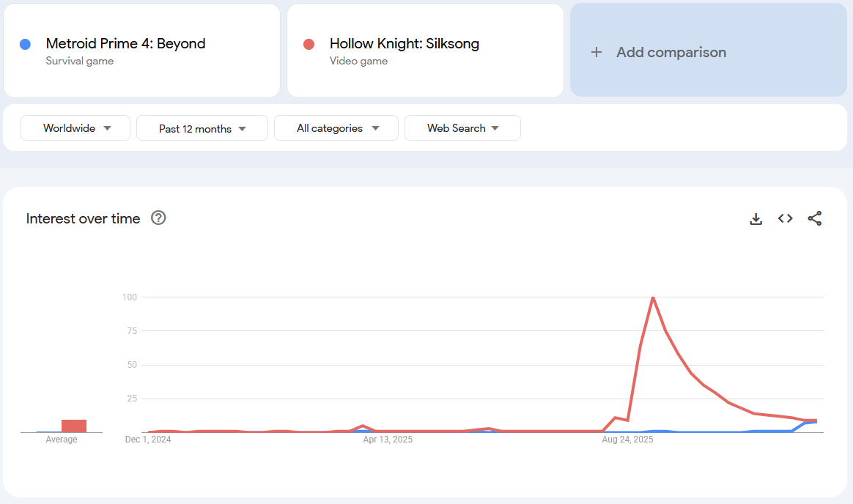Share the interest over time chart

(x=814, y=218)
